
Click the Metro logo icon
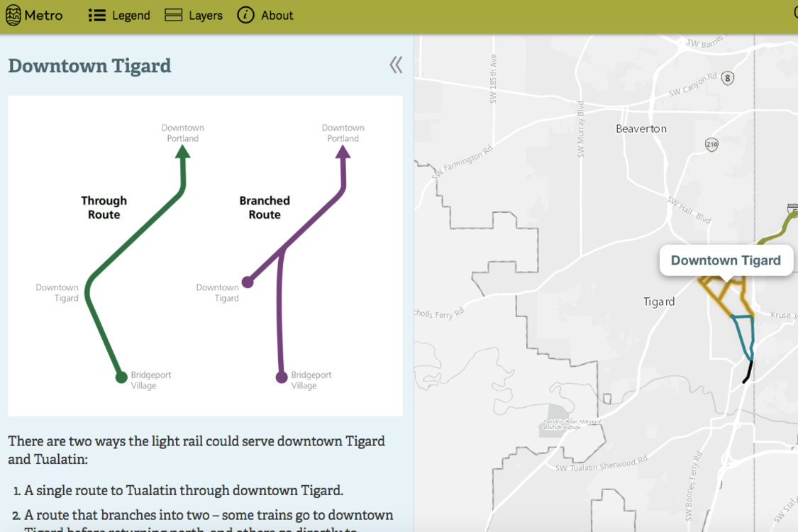click(13, 16)
